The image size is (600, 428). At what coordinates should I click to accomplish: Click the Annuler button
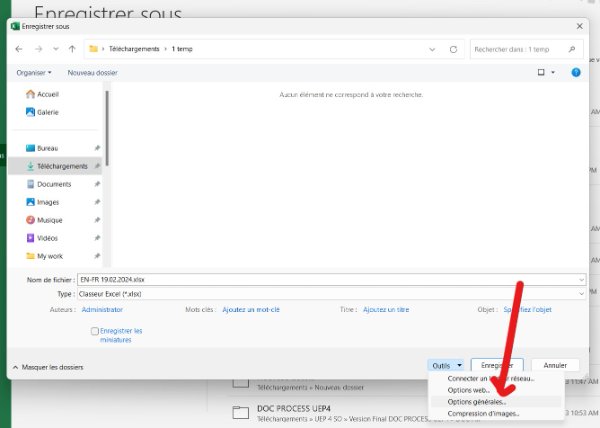click(555, 365)
